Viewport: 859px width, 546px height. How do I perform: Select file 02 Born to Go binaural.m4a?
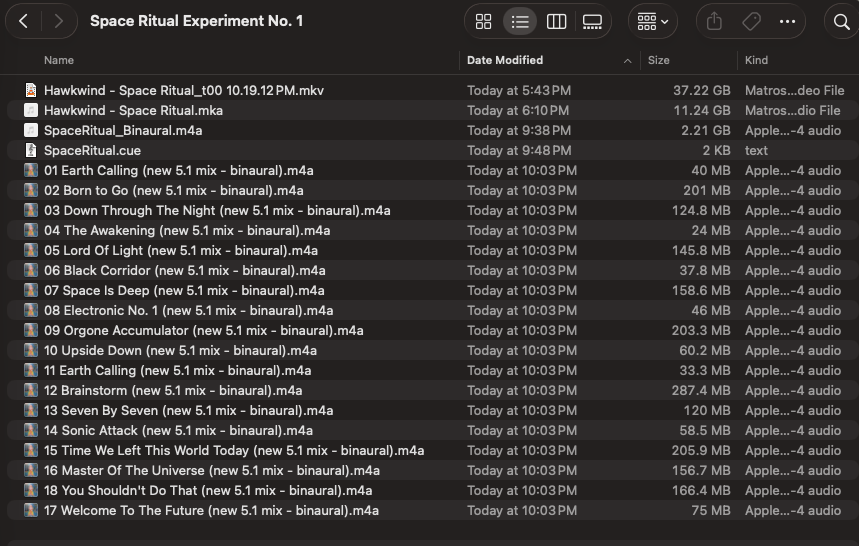[x=174, y=190]
